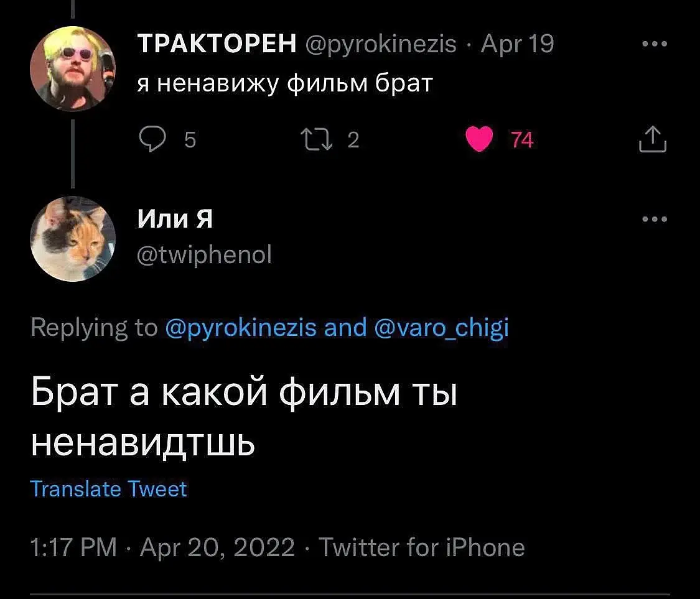Viewport: 700px width, 599px height.
Task: Click the Или Я display name
Action: click(175, 219)
